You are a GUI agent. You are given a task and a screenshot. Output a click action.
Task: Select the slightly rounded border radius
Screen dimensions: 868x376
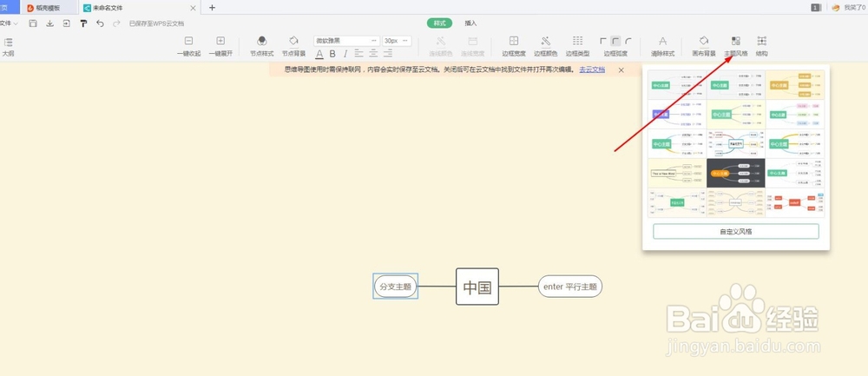tap(616, 41)
